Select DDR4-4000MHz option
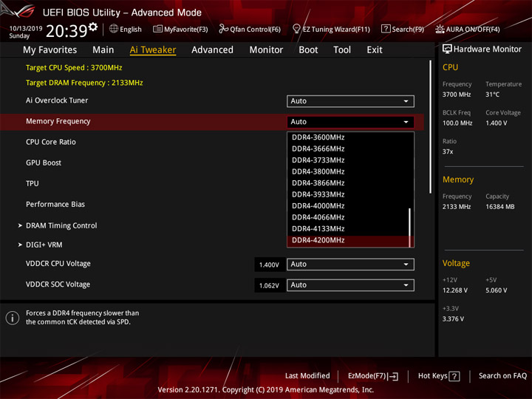Screen dimensions: 532x399 (x=348, y=206)
